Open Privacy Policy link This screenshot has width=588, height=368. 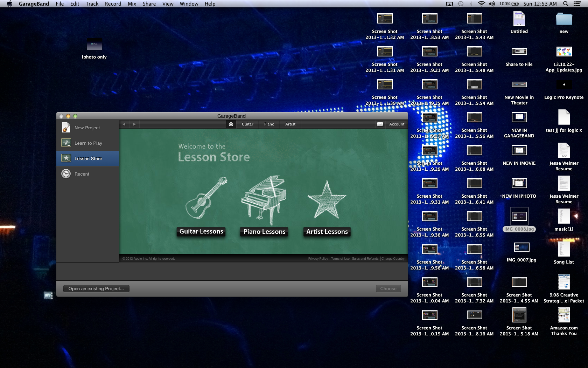point(318,259)
